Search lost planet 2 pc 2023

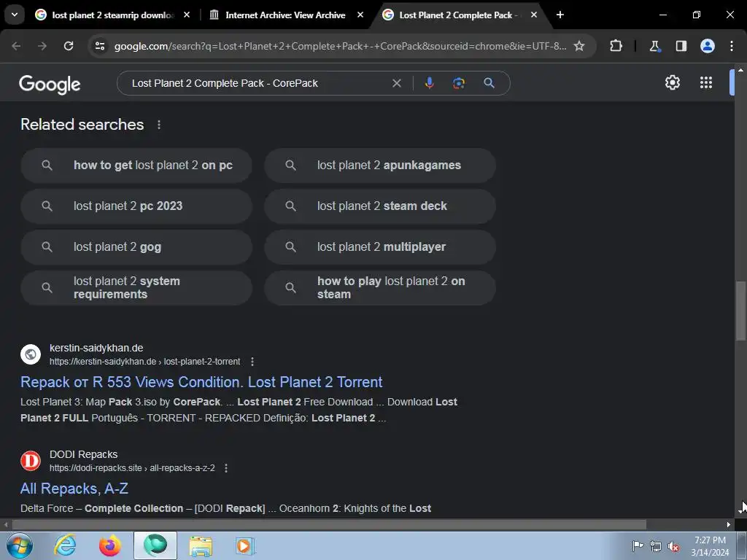(136, 206)
